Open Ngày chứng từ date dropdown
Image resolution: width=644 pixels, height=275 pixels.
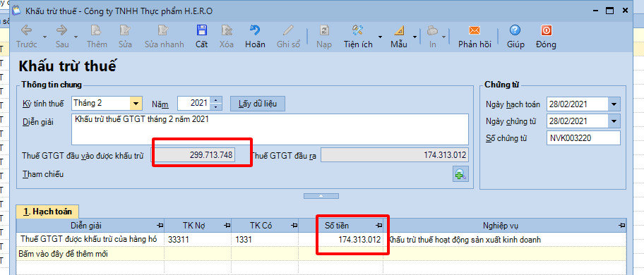614,121
